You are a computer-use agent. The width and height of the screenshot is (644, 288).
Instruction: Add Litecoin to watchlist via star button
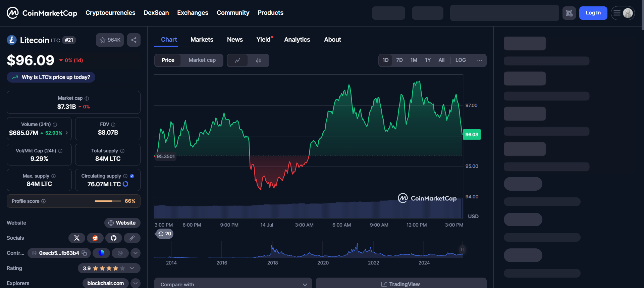110,40
